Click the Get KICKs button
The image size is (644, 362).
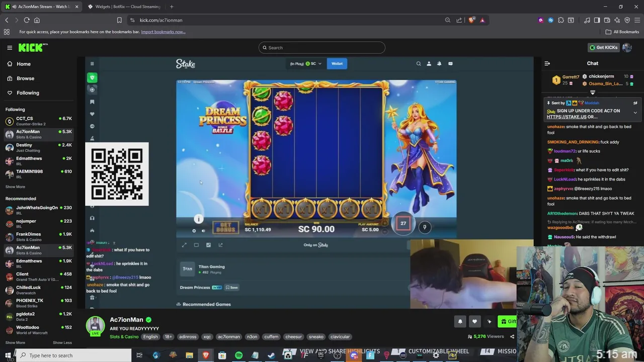click(603, 47)
